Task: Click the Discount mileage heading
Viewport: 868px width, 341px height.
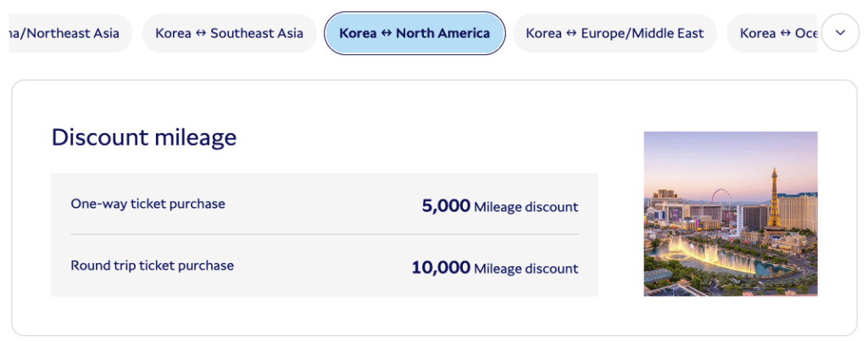Action: 144,137
